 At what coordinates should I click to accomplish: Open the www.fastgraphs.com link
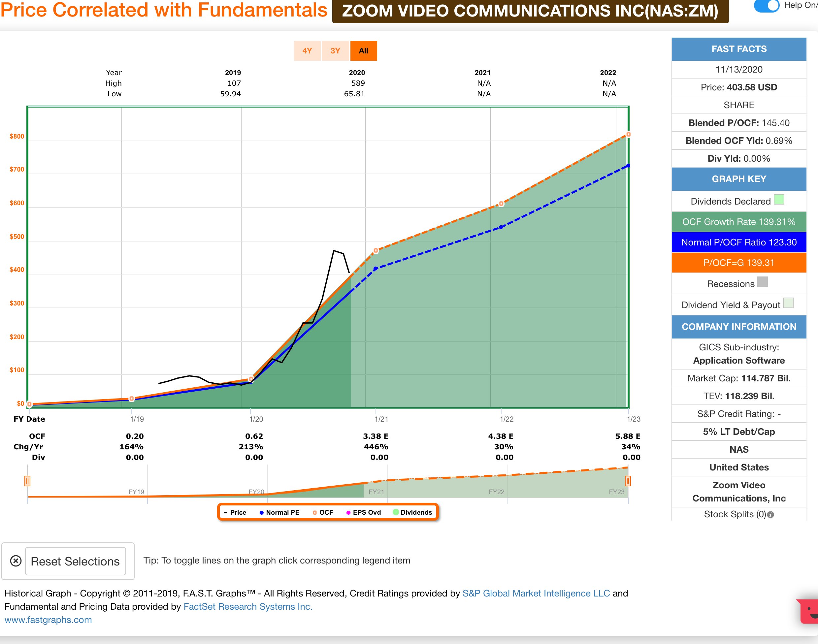tap(48, 620)
